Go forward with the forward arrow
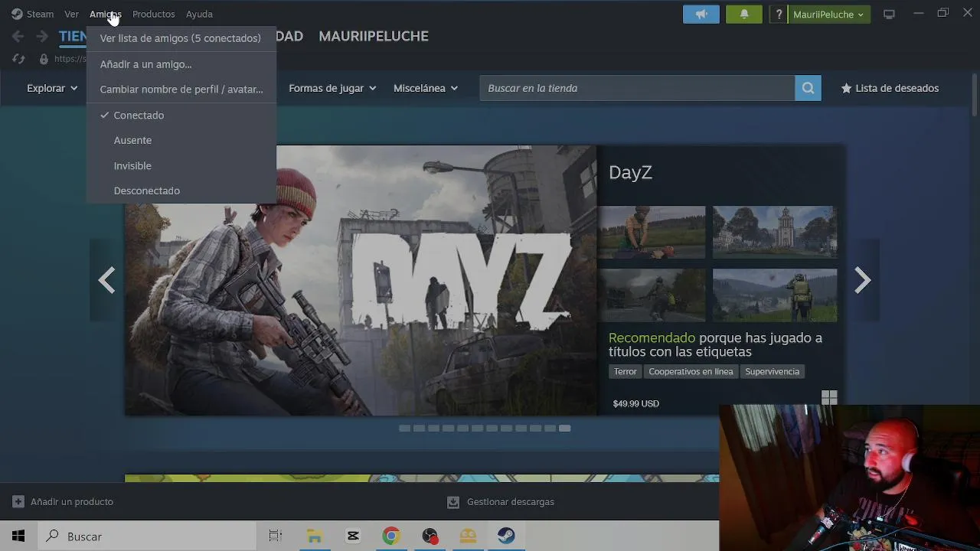 (x=42, y=36)
